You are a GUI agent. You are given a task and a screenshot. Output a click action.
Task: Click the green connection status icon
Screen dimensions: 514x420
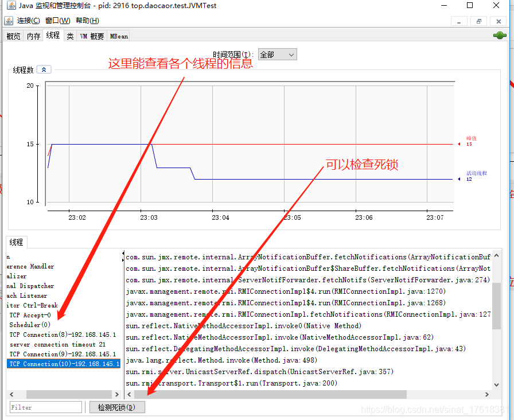500,35
